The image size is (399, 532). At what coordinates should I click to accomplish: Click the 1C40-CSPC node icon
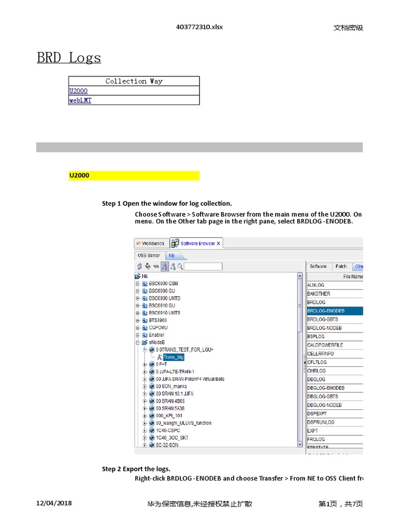tap(152, 431)
